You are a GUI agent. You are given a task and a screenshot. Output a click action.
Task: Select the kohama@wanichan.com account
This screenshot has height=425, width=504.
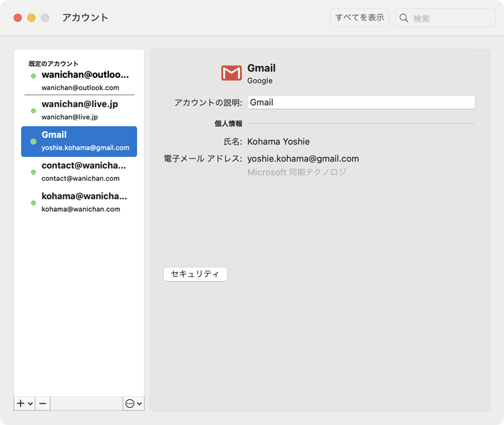pyautogui.click(x=79, y=203)
